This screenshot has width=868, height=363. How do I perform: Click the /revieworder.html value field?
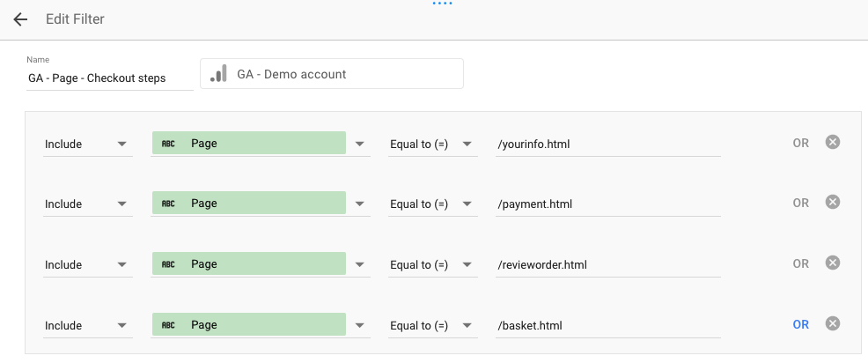(607, 265)
